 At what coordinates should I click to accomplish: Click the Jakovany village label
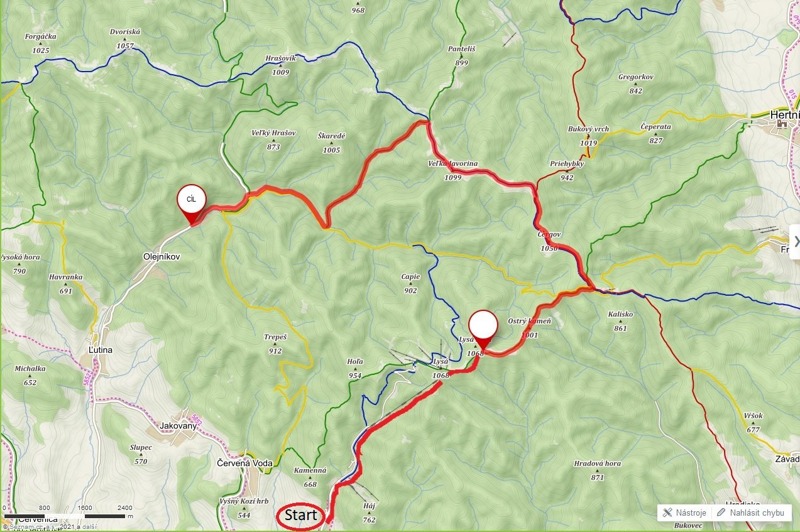click(178, 426)
